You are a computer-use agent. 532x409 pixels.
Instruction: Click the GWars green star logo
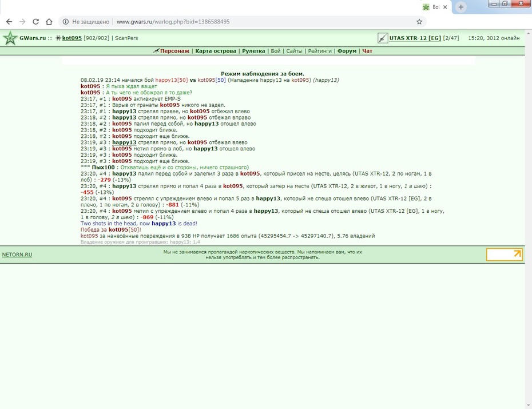click(10, 38)
